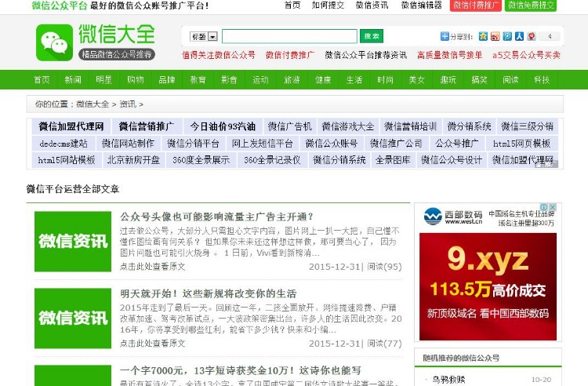Select the 影音 navigation item
The height and width of the screenshot is (386, 588).
click(229, 79)
